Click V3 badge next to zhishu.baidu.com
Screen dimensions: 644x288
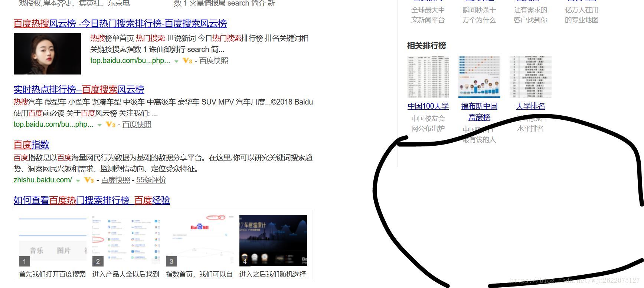tap(89, 180)
